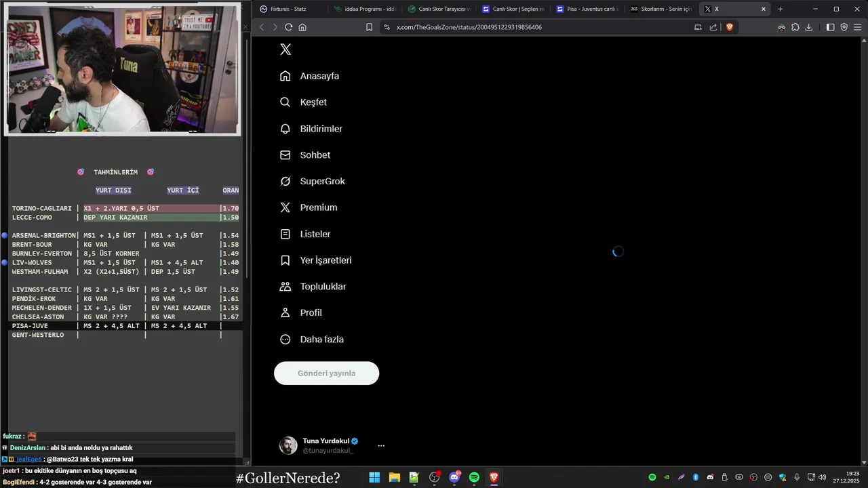The image size is (868, 488).
Task: Click the X logo in sidebar
Action: pyautogui.click(x=285, y=49)
